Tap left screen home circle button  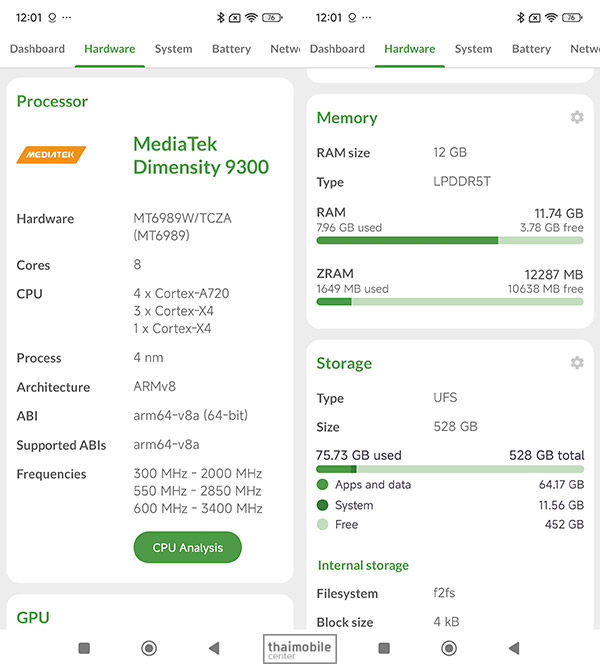[x=149, y=648]
